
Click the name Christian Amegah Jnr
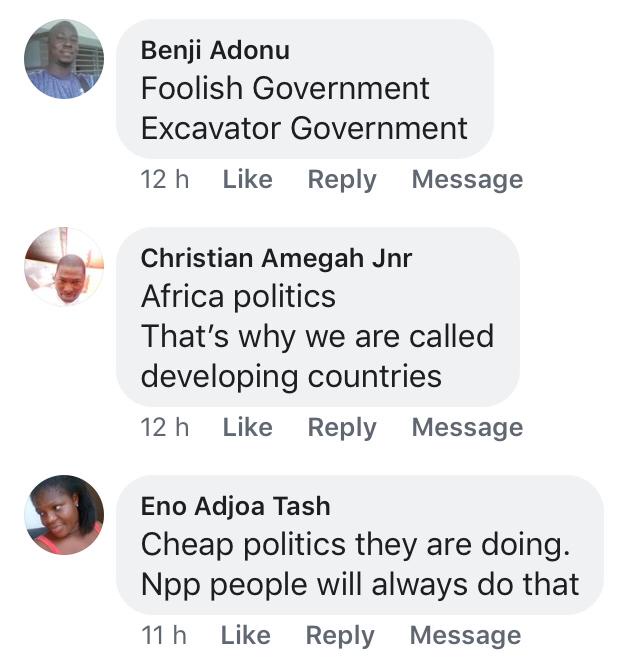[276, 258]
